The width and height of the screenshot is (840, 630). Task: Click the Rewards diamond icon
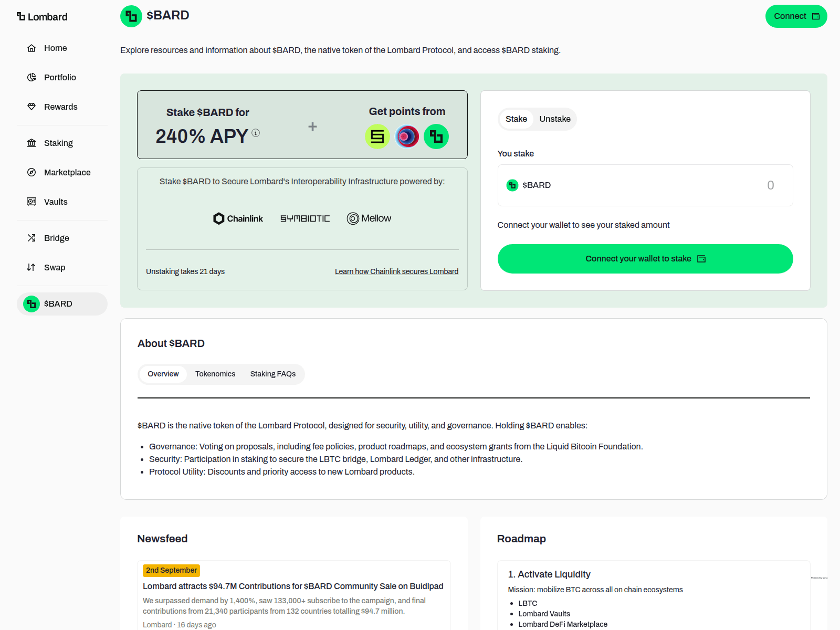coord(31,107)
